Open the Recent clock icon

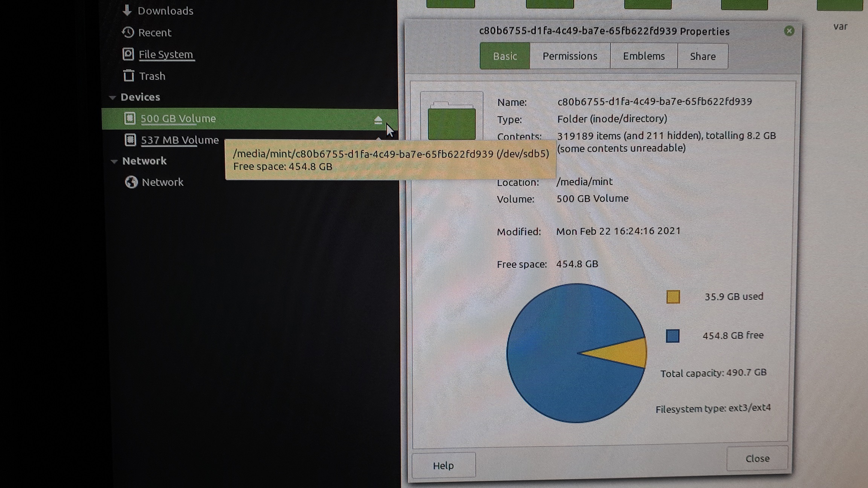point(128,32)
